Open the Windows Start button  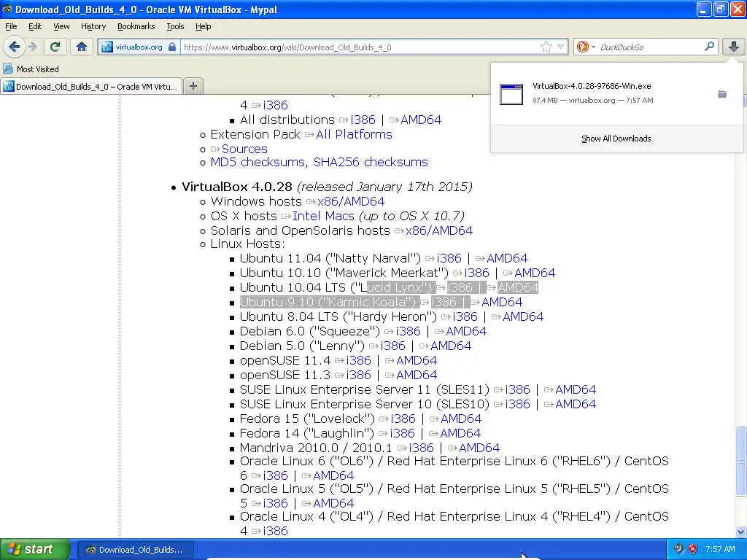pyautogui.click(x=34, y=549)
